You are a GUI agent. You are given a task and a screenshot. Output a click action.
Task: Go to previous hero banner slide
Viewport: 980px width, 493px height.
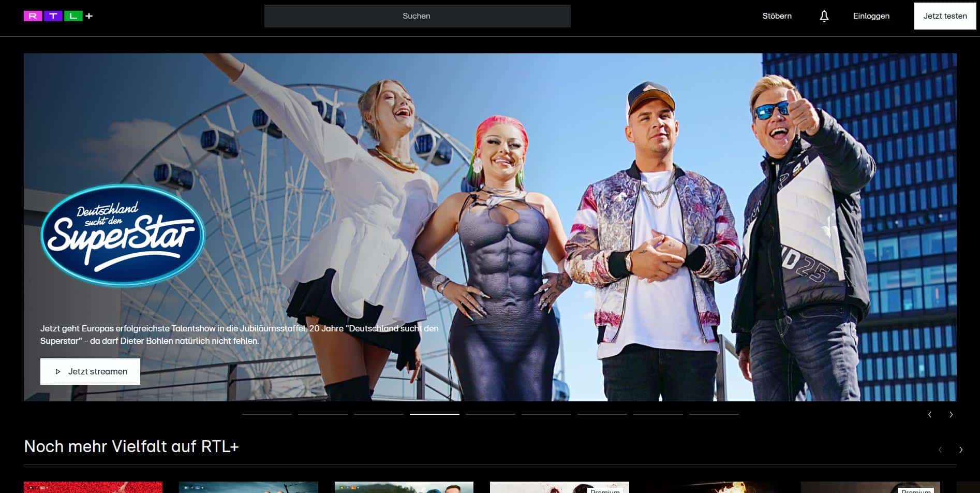[930, 414]
